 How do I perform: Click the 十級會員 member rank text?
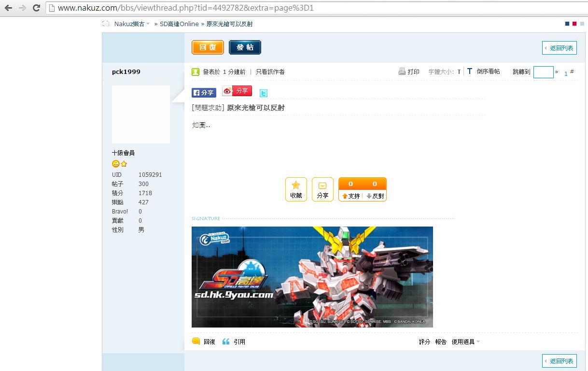pyautogui.click(x=123, y=153)
